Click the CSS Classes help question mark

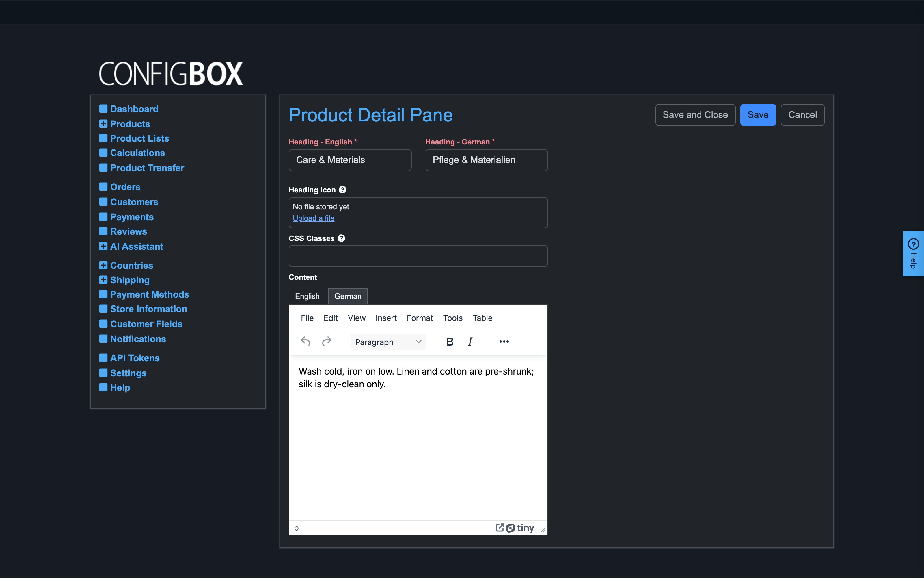pyautogui.click(x=341, y=238)
